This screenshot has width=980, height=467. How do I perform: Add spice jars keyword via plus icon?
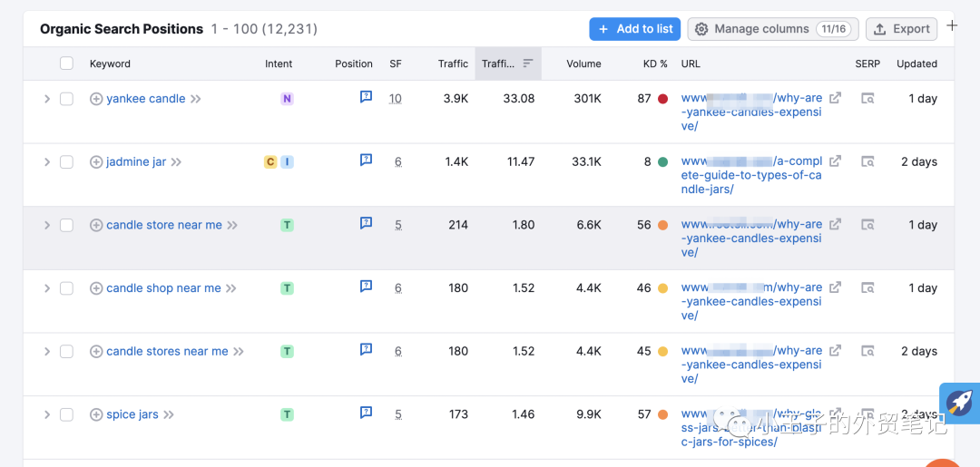[x=96, y=414]
